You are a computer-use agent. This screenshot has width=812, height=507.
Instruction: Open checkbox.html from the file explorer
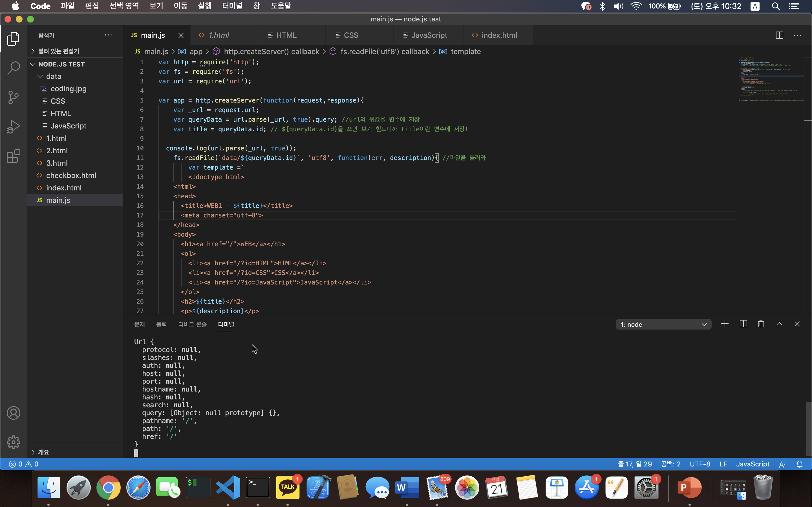(x=71, y=175)
